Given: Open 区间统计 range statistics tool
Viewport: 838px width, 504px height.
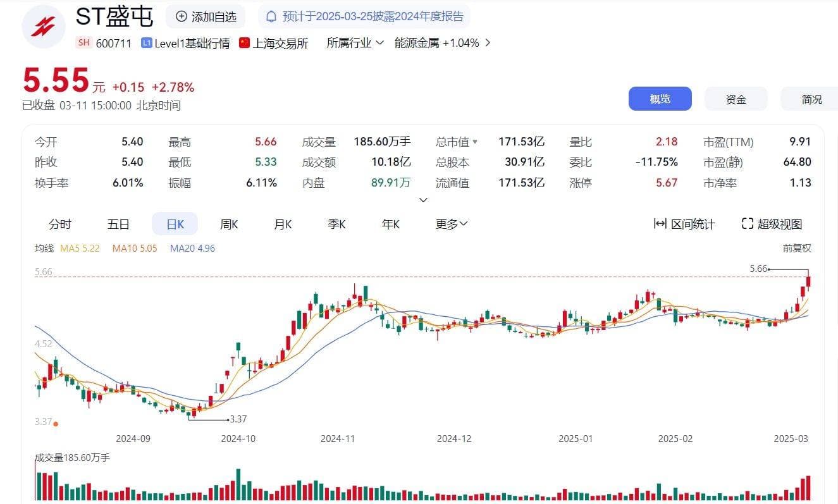Looking at the screenshot, I should pos(684,224).
